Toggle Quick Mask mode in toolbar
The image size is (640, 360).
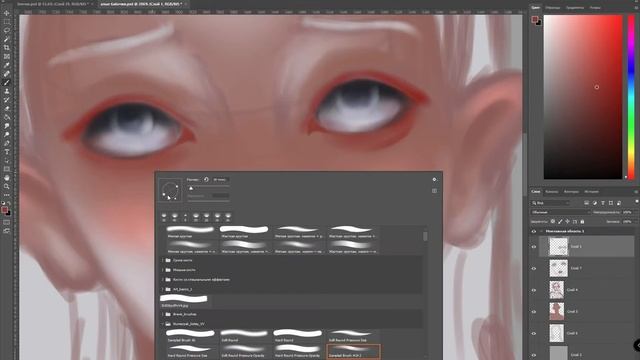(x=7, y=222)
